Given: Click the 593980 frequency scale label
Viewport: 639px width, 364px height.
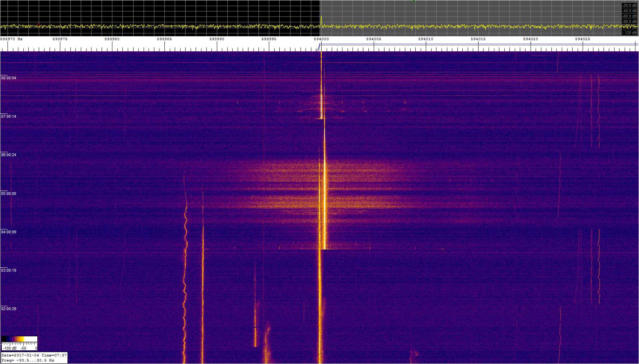Looking at the screenshot, I should tap(112, 39).
